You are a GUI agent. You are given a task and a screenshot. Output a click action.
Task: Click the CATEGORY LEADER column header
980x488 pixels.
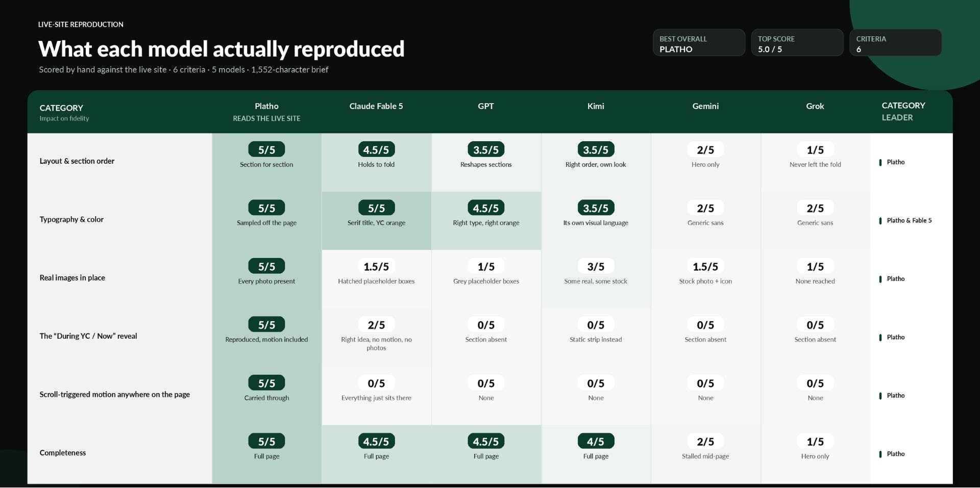[x=903, y=111]
